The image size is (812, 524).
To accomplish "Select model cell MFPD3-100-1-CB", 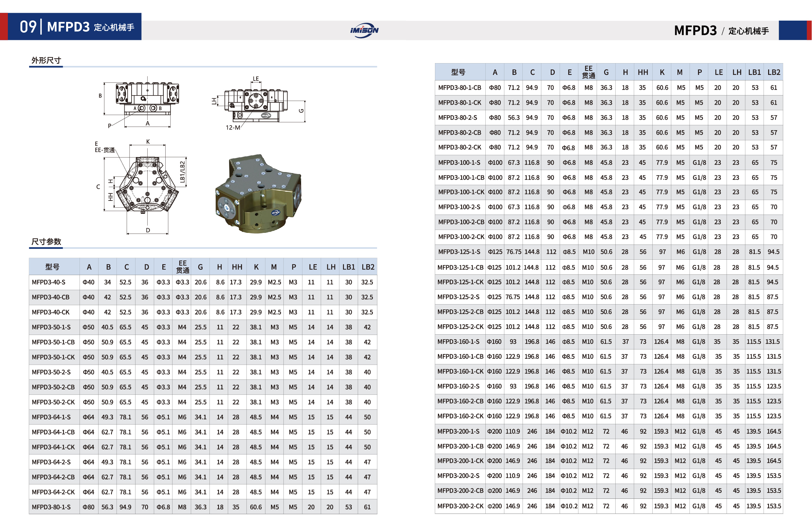I will coord(460,177).
